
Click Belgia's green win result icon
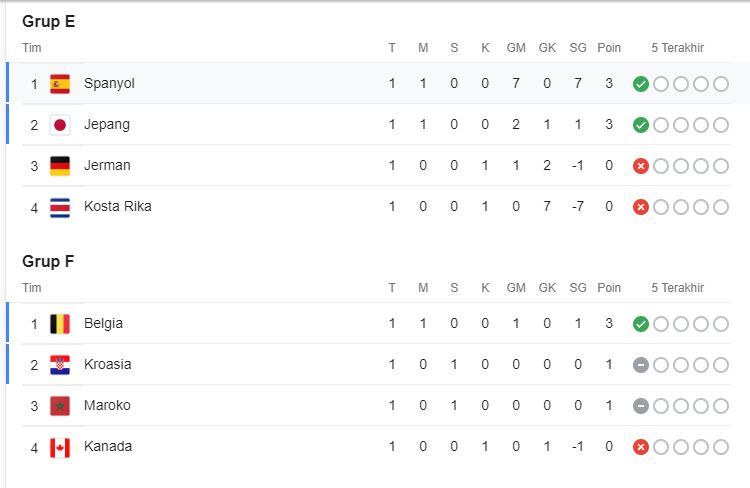pos(641,324)
